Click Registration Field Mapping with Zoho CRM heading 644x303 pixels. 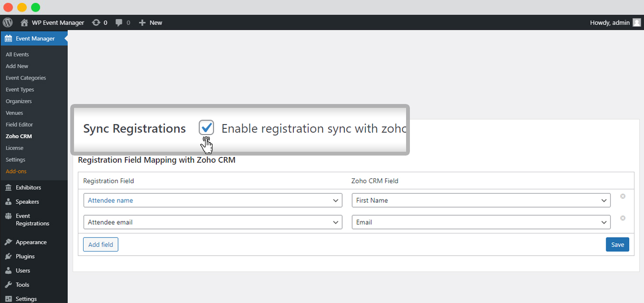[x=157, y=160]
